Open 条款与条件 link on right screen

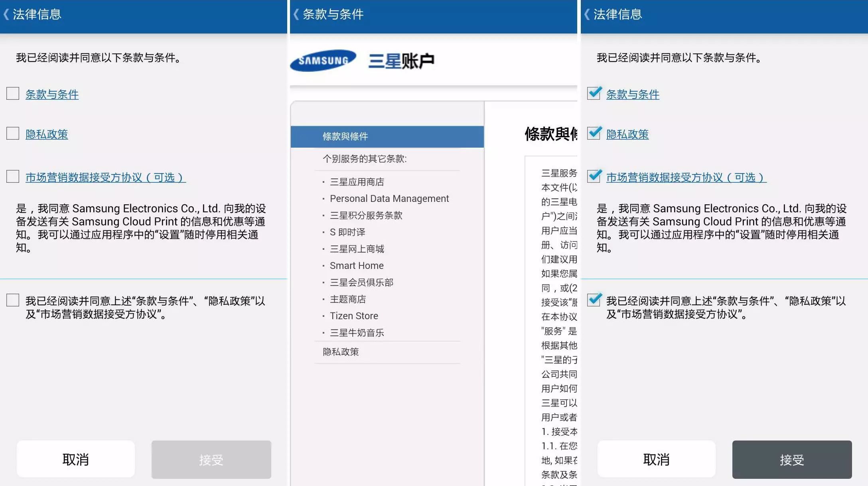633,95
